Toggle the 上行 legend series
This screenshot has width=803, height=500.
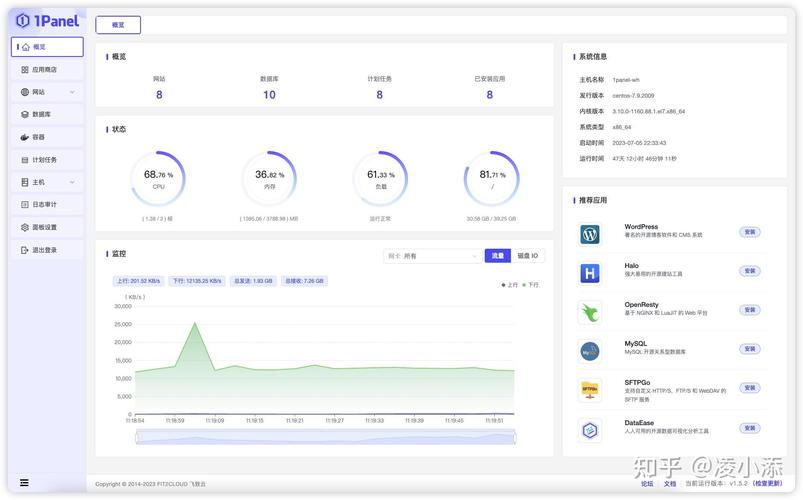pyautogui.click(x=509, y=285)
